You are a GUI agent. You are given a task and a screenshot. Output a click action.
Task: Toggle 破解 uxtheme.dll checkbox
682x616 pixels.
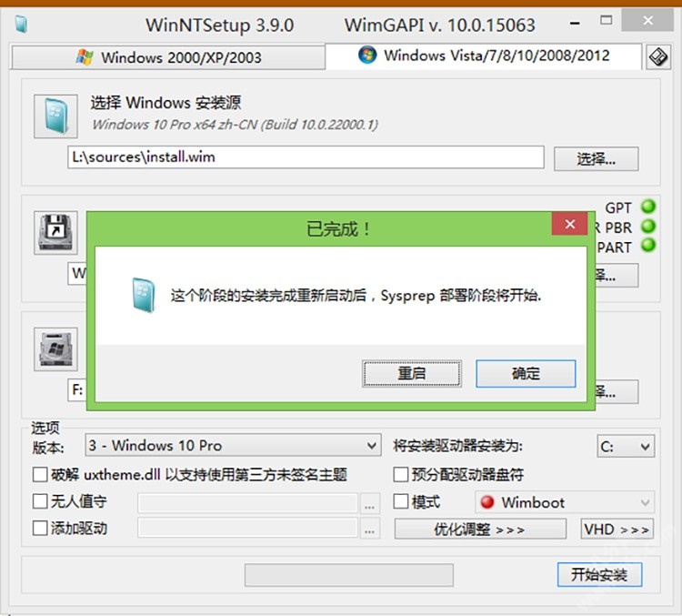[40, 475]
